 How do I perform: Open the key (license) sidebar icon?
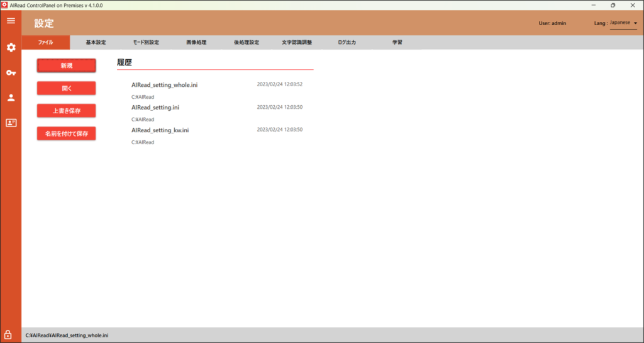point(11,73)
